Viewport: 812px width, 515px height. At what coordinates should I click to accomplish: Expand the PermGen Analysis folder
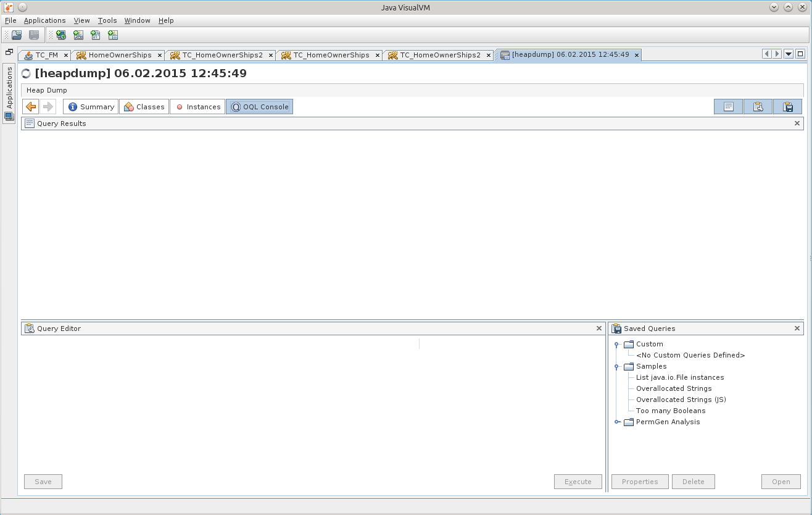[x=616, y=422]
